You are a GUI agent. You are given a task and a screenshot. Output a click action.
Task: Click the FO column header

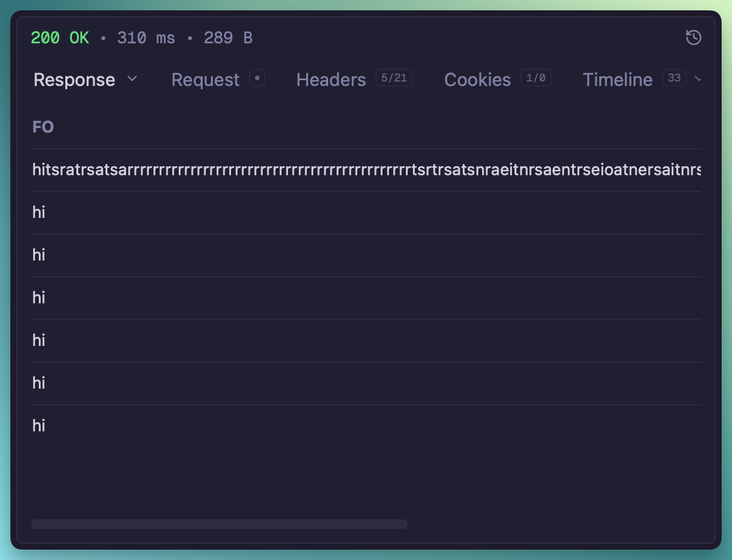(x=43, y=127)
